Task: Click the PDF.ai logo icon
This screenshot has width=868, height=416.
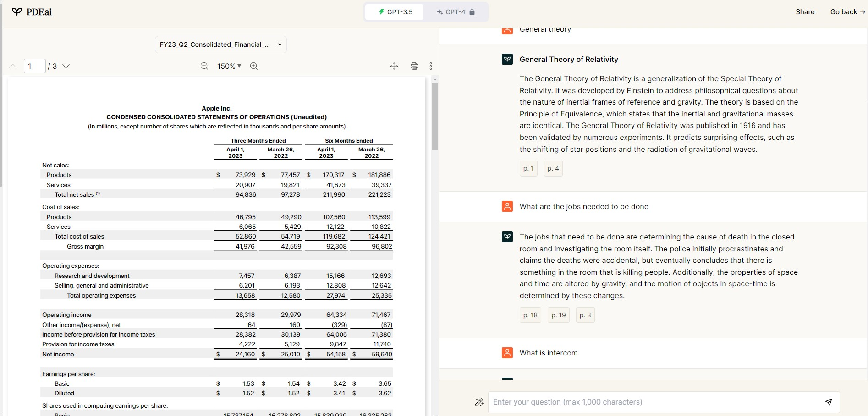Action: coord(17,12)
